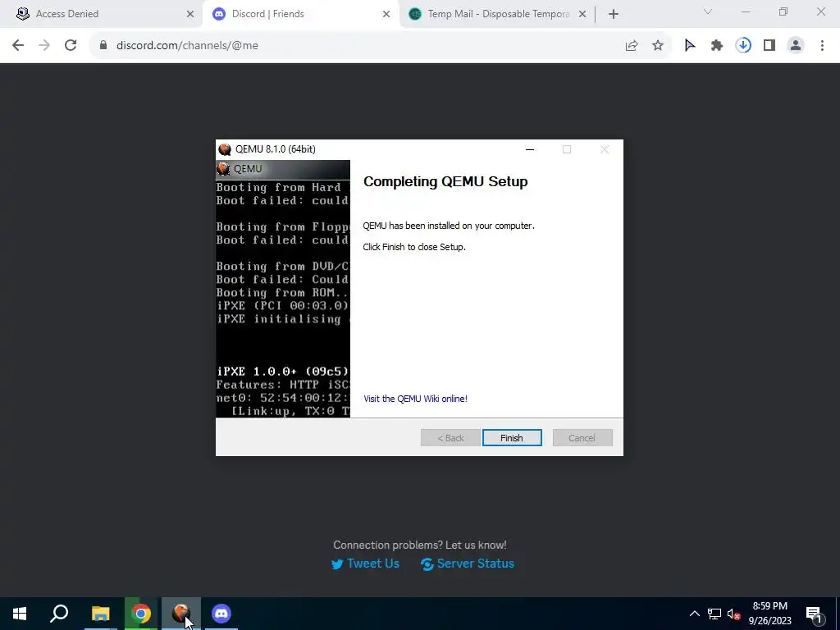Click 'Connection problems? Let us know!' text
The image size is (840, 630).
[420, 545]
